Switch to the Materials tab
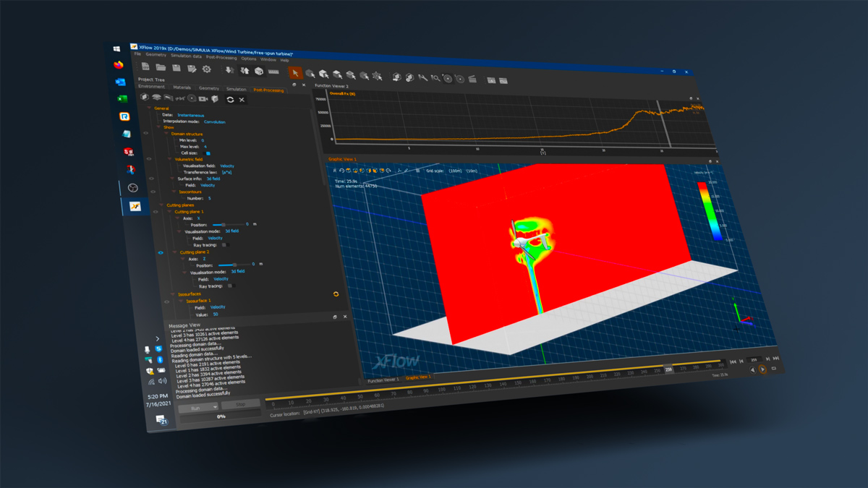The image size is (868, 488). click(182, 87)
